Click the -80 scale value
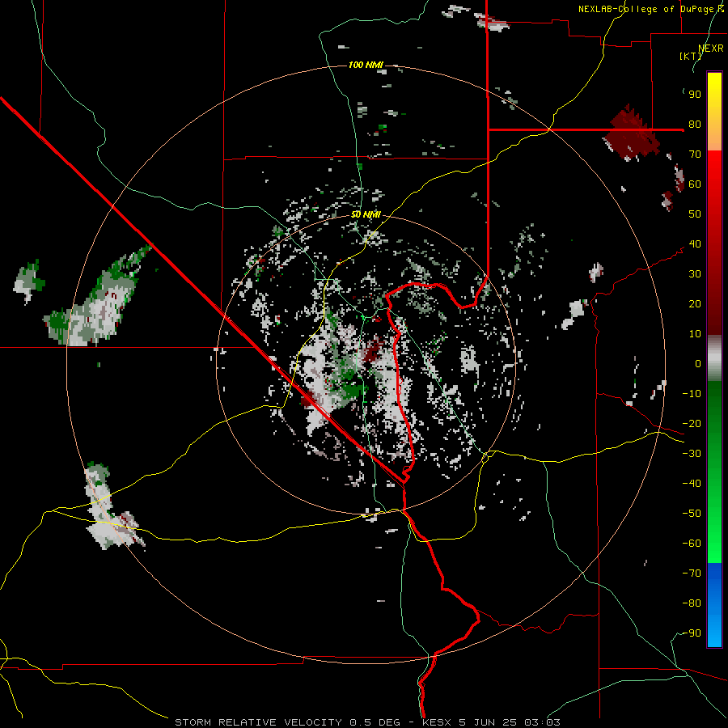728x728 pixels. click(692, 603)
